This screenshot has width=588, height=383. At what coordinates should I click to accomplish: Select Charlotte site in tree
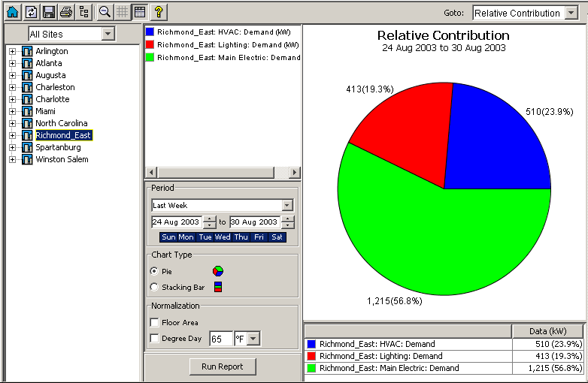tap(52, 99)
